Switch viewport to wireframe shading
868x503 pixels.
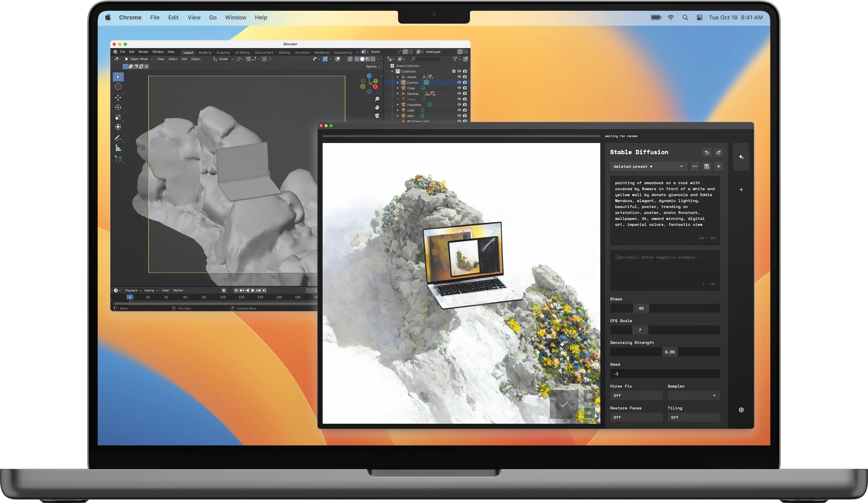[x=357, y=59]
